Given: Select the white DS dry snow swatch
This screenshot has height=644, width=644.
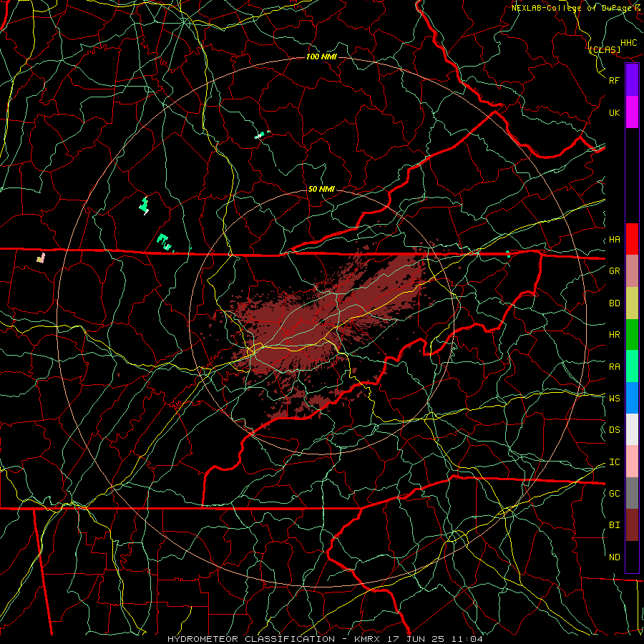Looking at the screenshot, I should pyautogui.click(x=632, y=429).
